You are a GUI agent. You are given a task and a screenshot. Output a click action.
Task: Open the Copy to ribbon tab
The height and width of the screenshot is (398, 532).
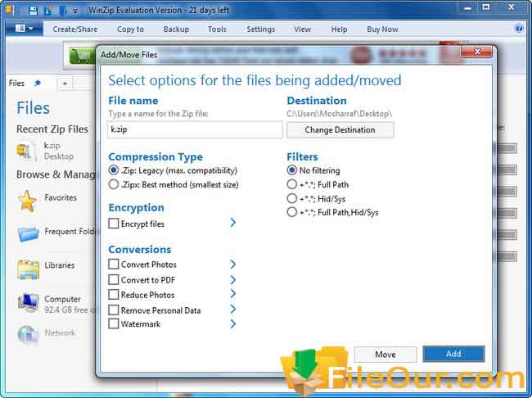coord(130,29)
